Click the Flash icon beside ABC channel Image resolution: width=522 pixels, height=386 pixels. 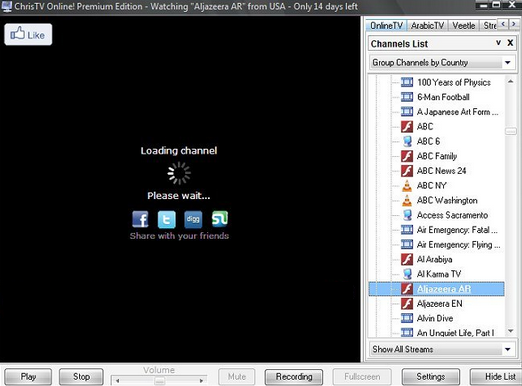tap(407, 126)
